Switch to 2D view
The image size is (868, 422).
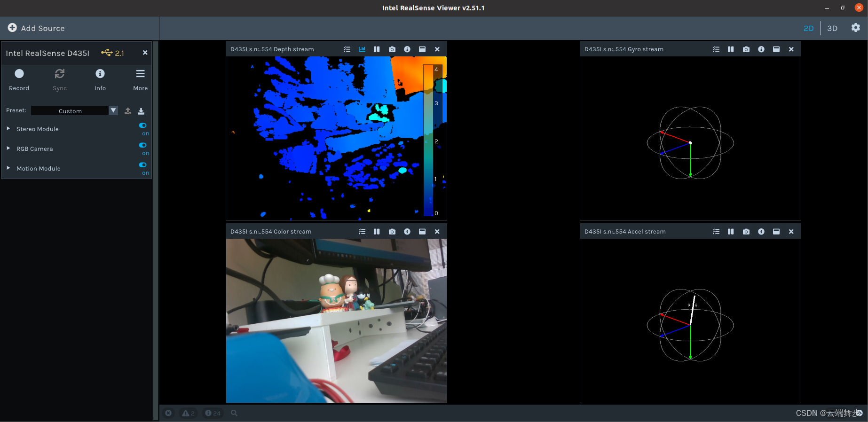point(809,28)
